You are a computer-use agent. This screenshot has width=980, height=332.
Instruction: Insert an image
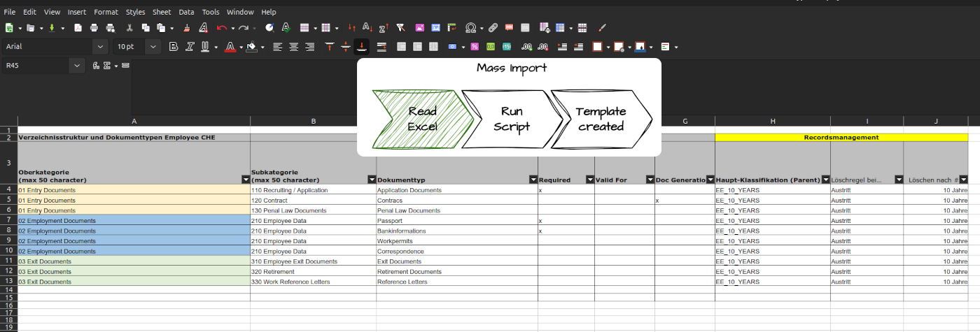420,28
